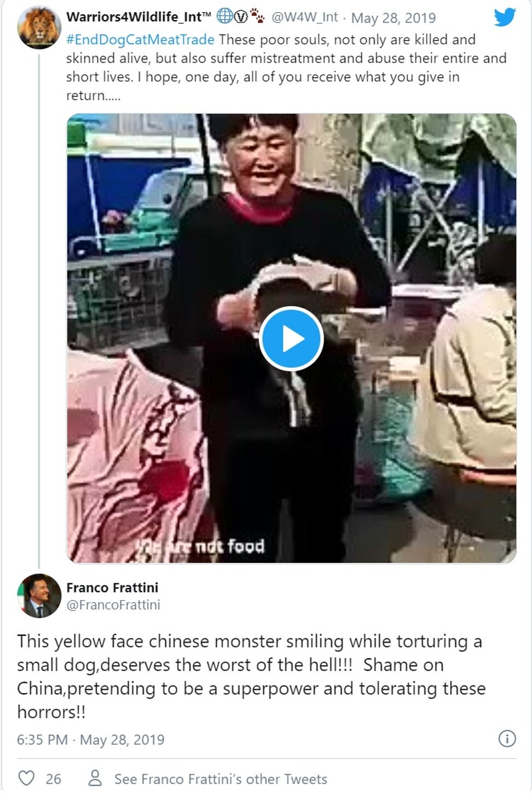Open the May 28, 2019 tweet date
This screenshot has height=794, width=532.
pos(394,18)
